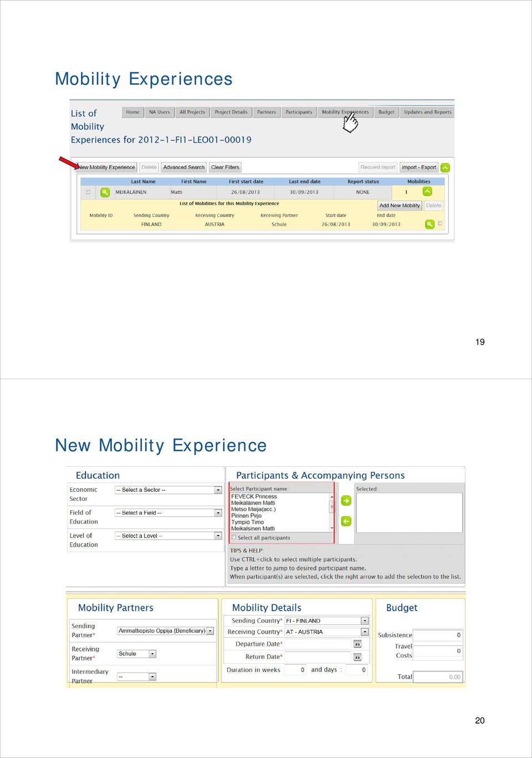Select participant Metso Maija(acc.)
This screenshot has width=532, height=758.
point(253,510)
